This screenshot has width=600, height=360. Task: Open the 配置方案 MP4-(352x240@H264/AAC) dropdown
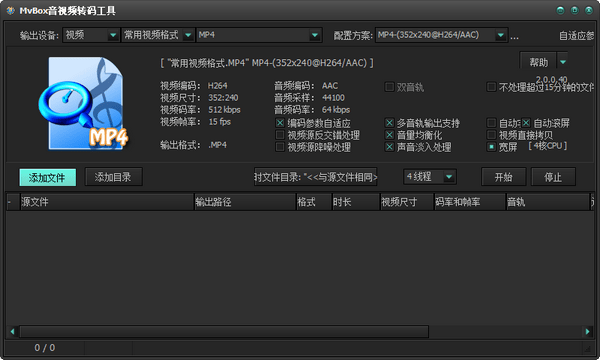[441, 35]
